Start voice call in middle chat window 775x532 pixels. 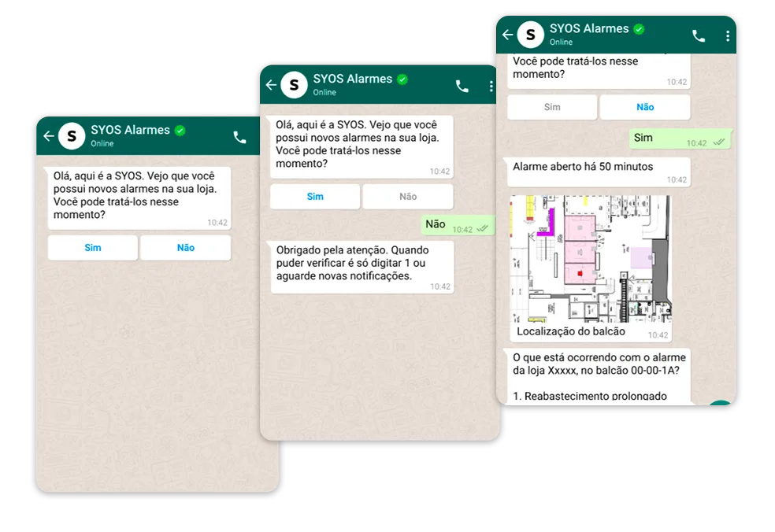[462, 86]
